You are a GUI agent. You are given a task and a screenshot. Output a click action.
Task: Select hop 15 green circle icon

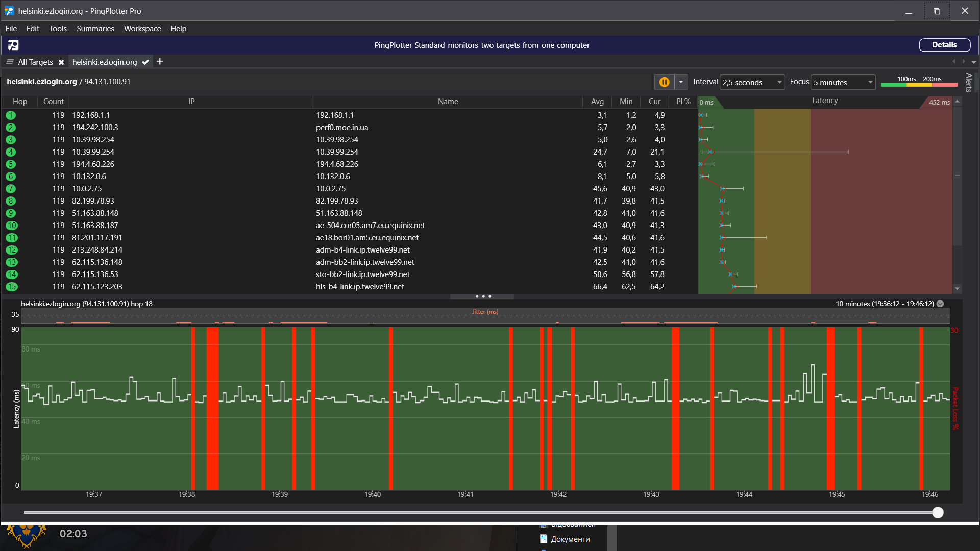pyautogui.click(x=12, y=287)
